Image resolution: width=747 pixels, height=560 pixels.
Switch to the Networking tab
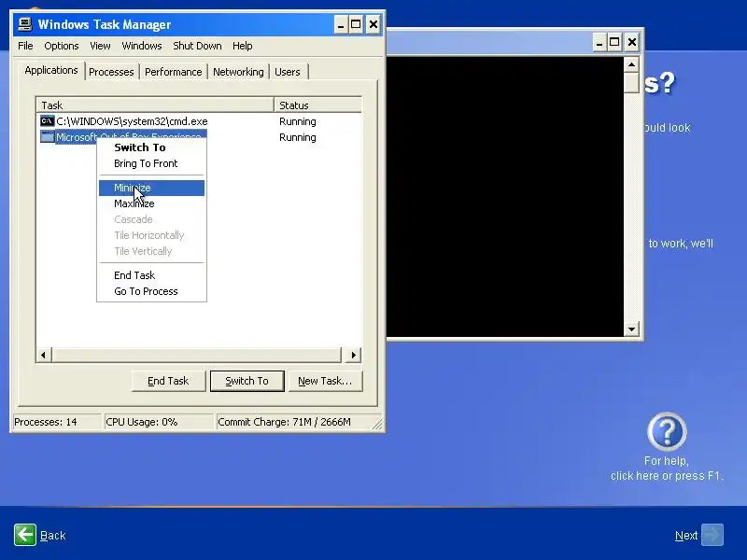[x=238, y=72]
